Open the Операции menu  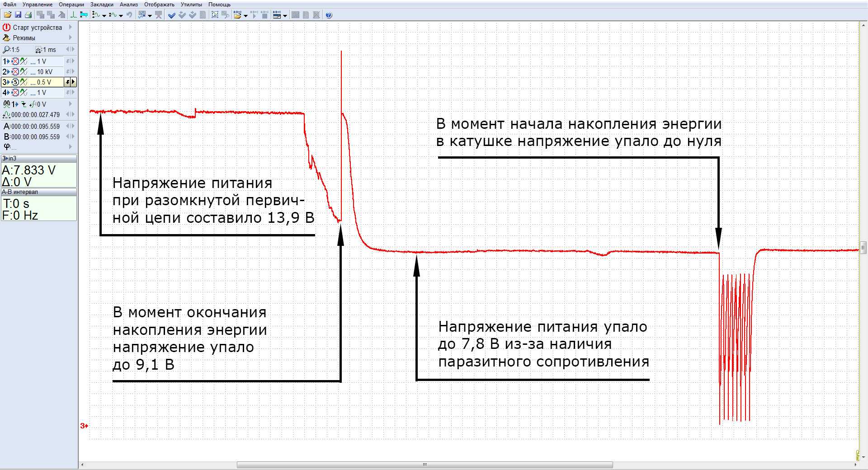click(x=71, y=4)
